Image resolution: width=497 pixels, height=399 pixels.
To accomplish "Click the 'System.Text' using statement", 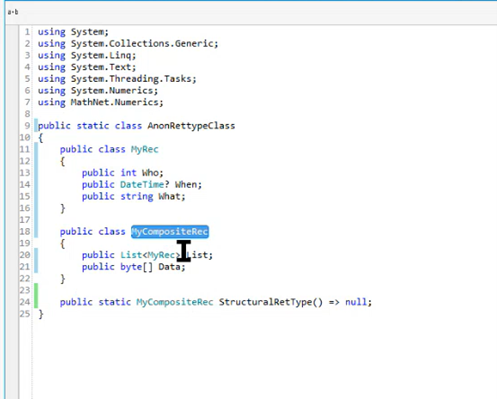I will (x=87, y=67).
